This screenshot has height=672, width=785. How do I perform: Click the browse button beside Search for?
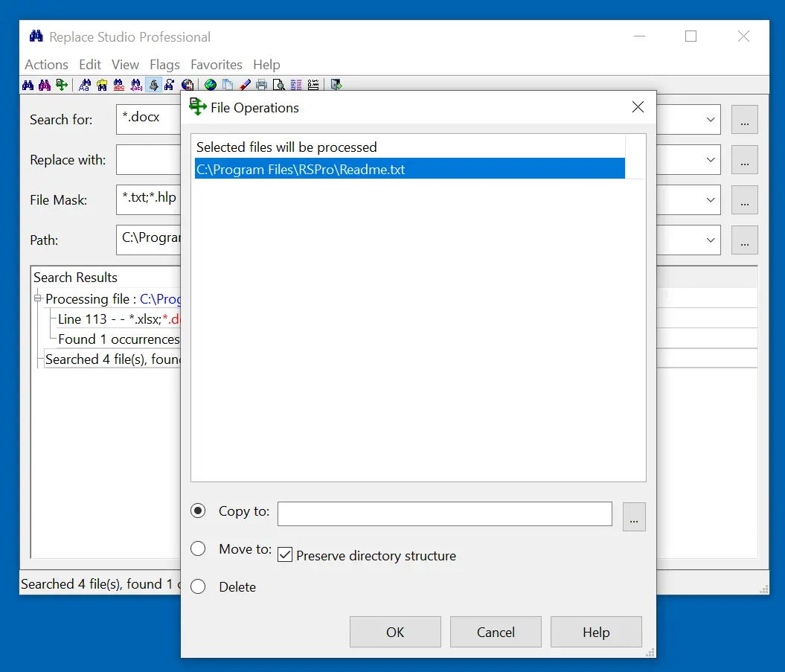745,120
